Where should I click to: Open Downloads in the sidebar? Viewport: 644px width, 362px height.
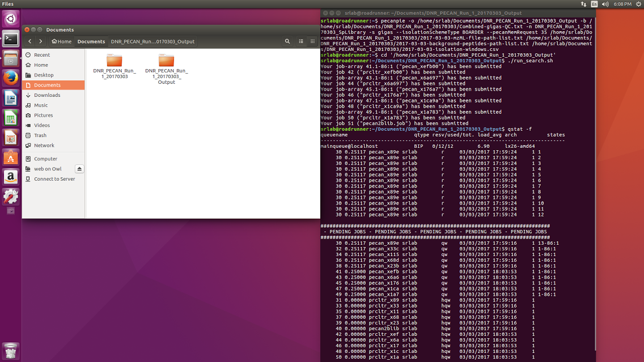(x=47, y=95)
